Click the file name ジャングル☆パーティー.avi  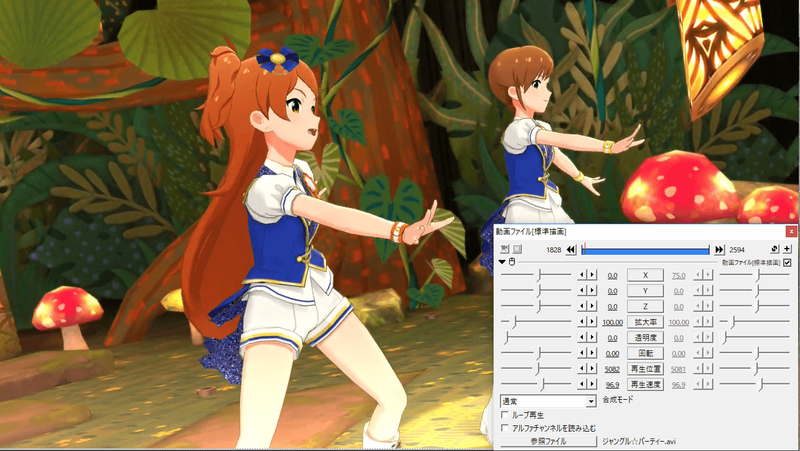coord(639,441)
